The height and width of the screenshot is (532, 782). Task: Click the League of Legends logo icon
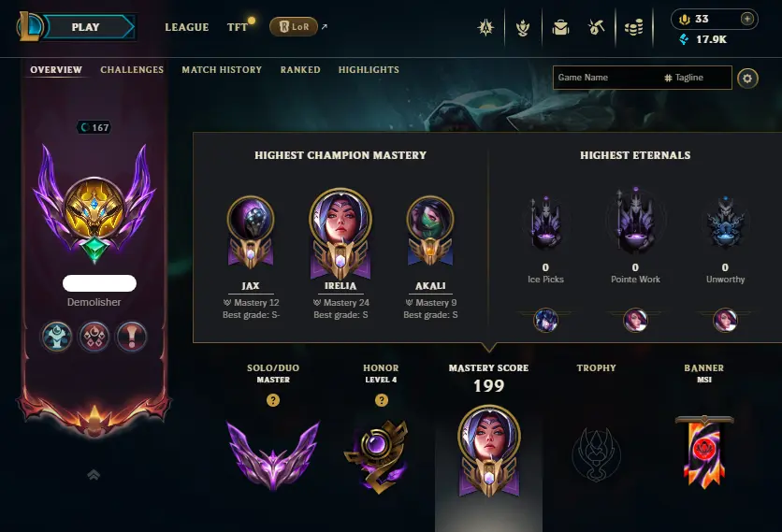tap(29, 27)
